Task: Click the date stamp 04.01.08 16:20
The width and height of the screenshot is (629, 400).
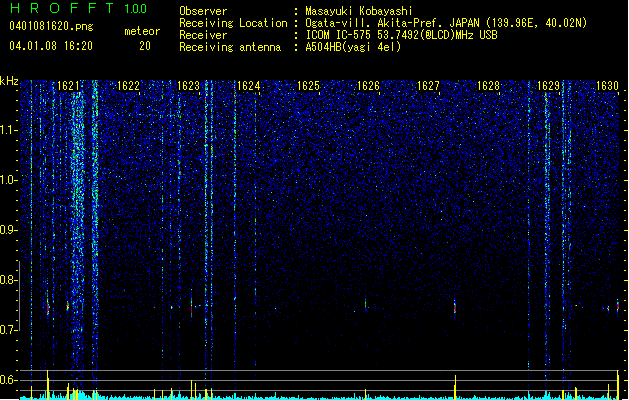Action: tap(51, 46)
